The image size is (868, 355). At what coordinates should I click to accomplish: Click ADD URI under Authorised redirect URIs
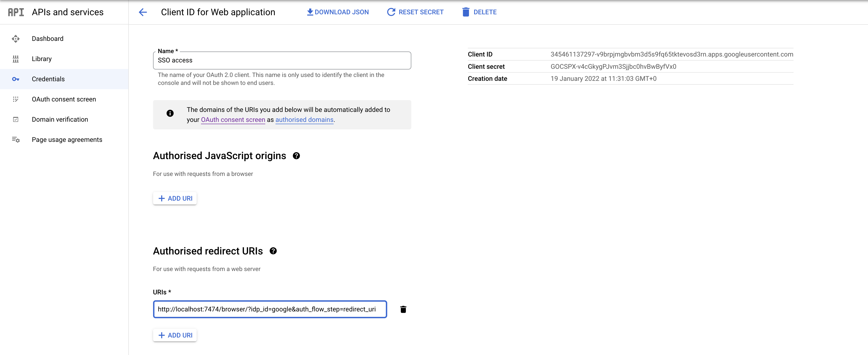pyautogui.click(x=175, y=335)
